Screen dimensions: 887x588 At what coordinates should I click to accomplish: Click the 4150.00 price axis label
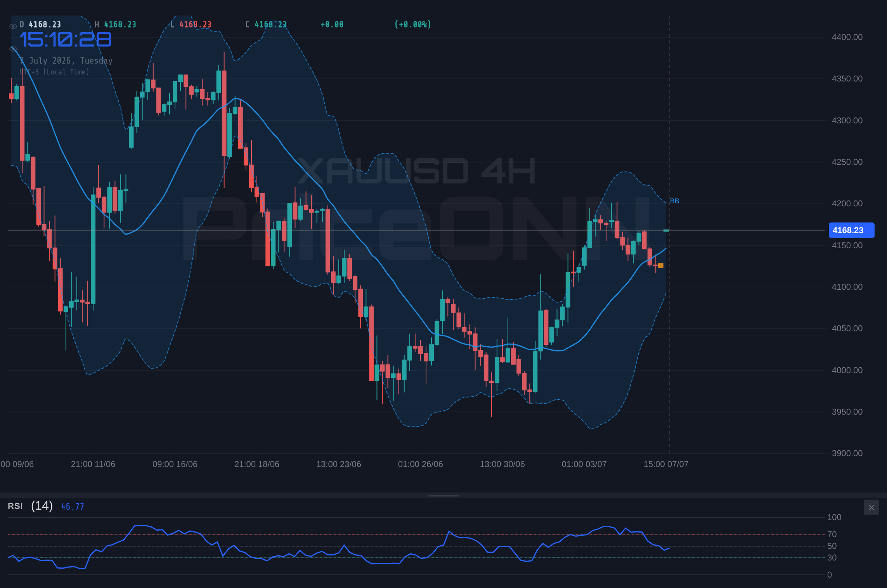[x=847, y=246]
